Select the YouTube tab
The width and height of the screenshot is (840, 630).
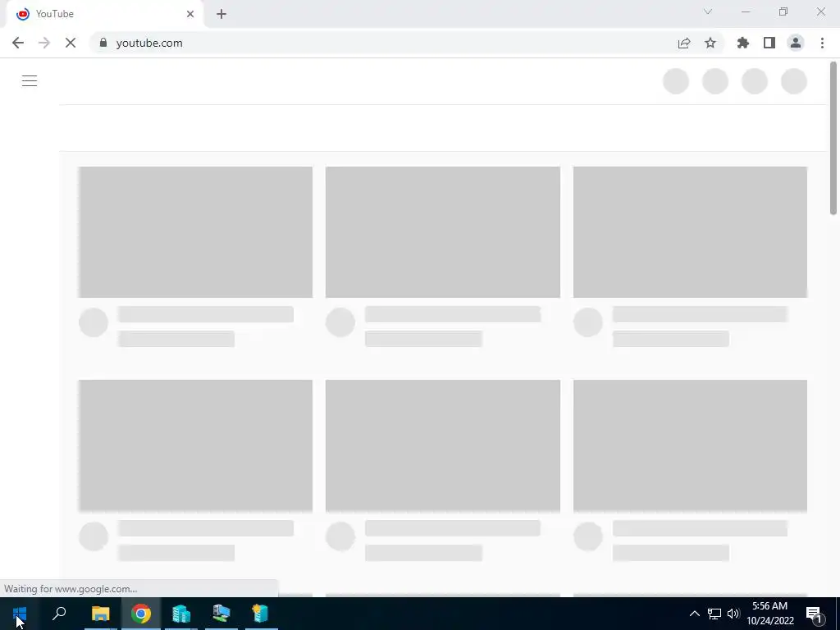(x=104, y=14)
